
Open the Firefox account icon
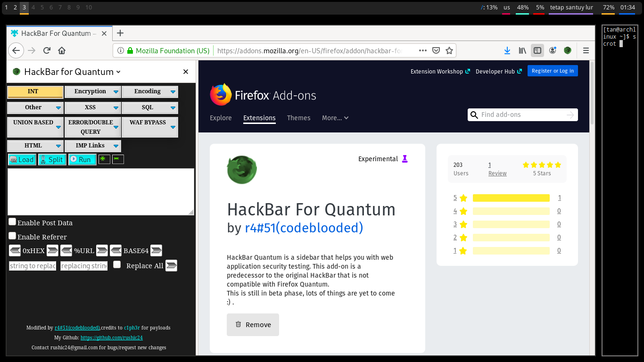click(553, 50)
